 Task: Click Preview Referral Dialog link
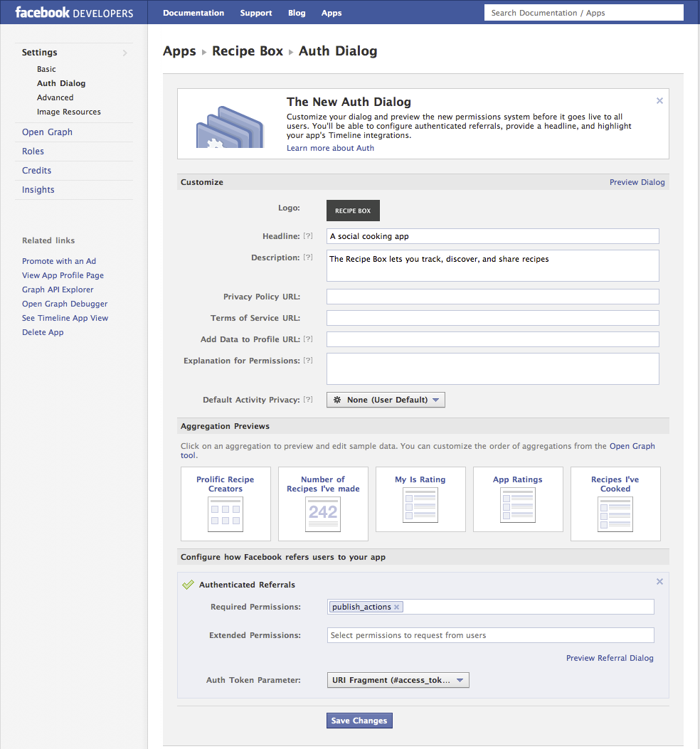(610, 658)
